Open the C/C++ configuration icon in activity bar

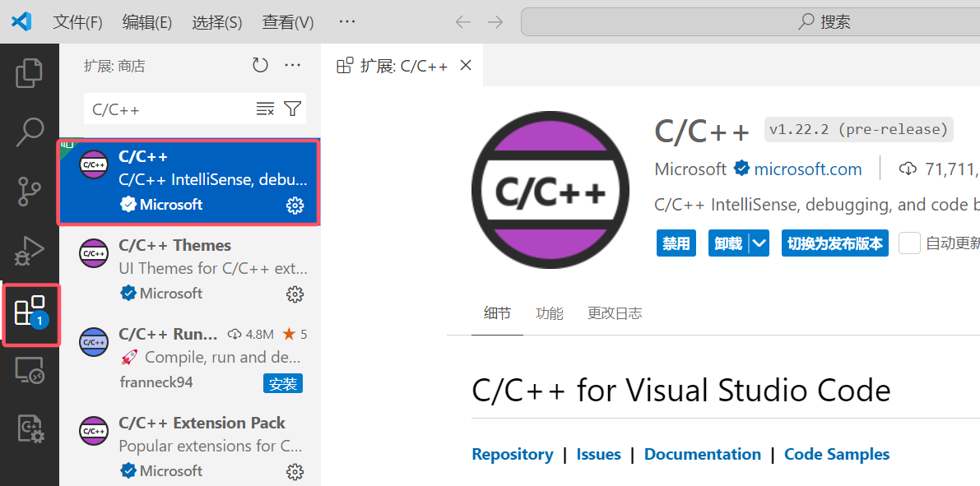tap(30, 429)
